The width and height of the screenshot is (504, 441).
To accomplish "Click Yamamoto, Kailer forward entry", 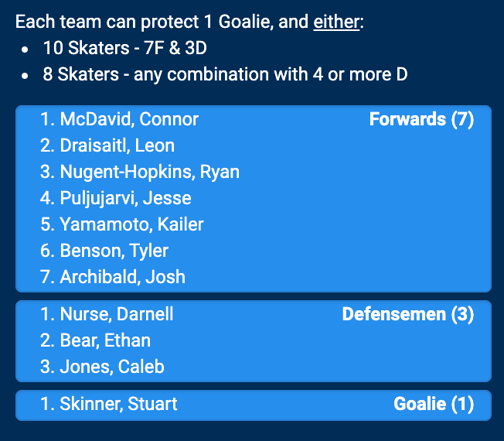I will coord(131,224).
